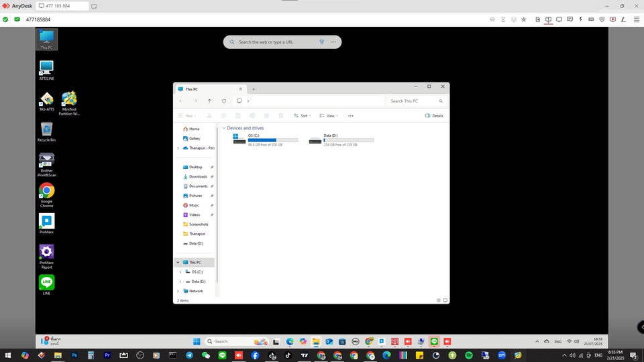Open the Google Chrome desktop icon
Viewport: 644px width, 362px height.
pyautogui.click(x=46, y=192)
